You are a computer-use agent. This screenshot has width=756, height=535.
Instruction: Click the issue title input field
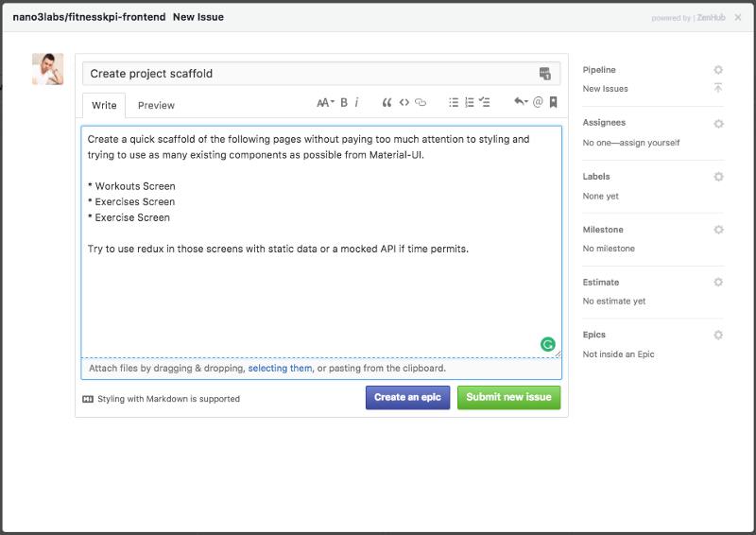click(307, 74)
